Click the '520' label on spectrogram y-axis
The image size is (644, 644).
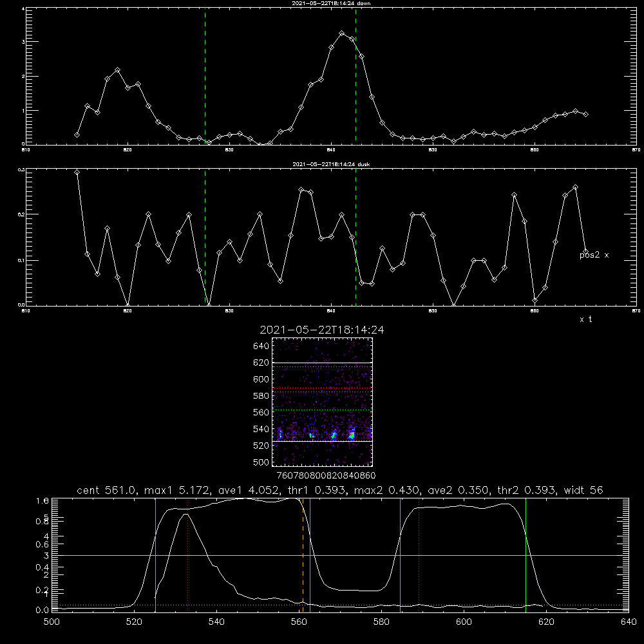(261, 446)
